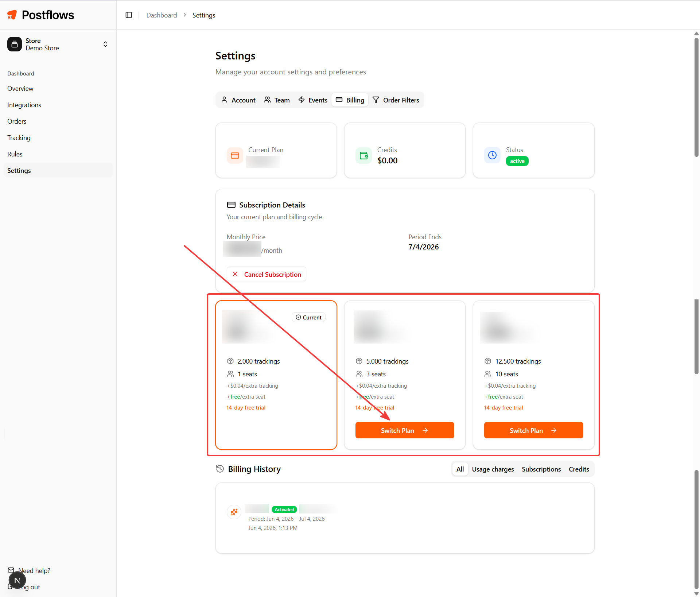
Task: Show All billing history
Action: click(x=460, y=469)
